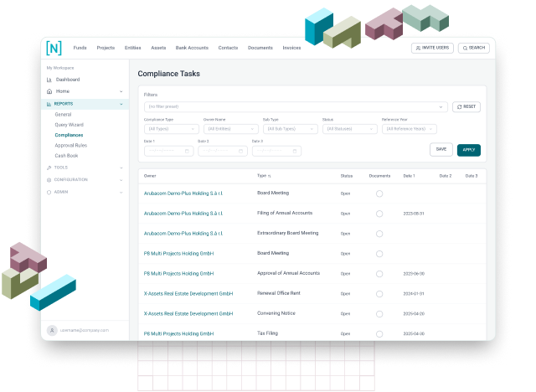Viewport: 536px width, 392px height.
Task: Open the Contacts menu
Action: click(x=228, y=48)
